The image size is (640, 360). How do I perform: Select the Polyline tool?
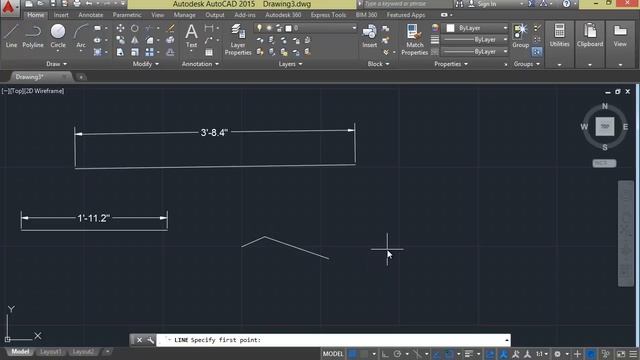click(33, 36)
